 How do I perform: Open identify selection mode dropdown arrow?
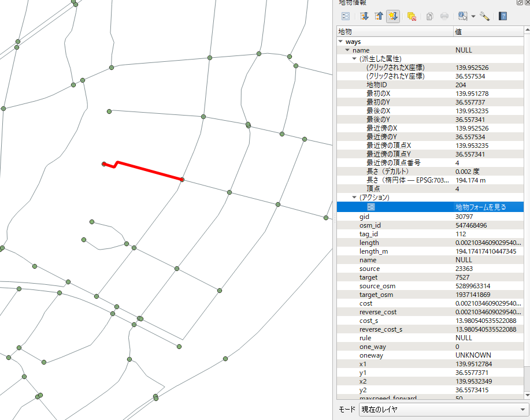(473, 17)
